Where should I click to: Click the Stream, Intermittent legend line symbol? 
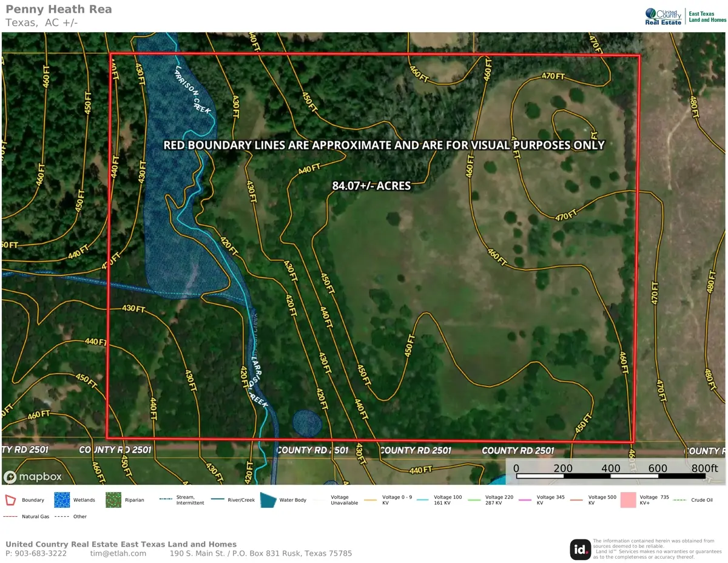tap(166, 500)
